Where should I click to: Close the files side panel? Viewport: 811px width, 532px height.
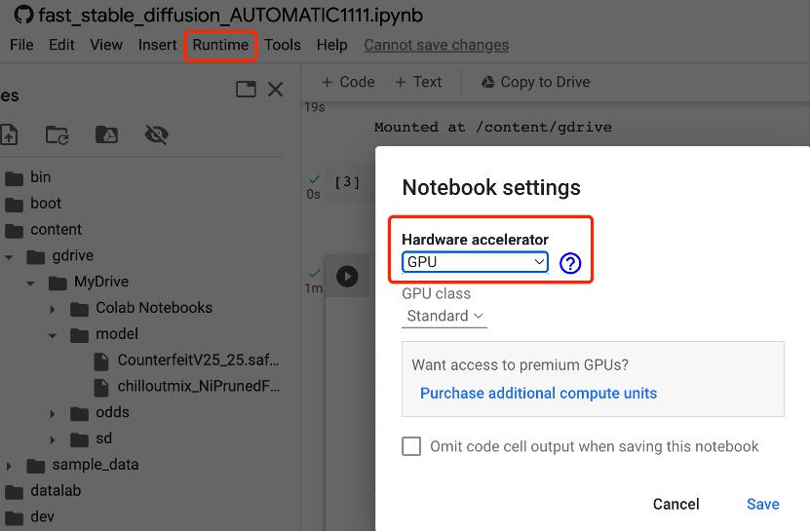(x=275, y=89)
